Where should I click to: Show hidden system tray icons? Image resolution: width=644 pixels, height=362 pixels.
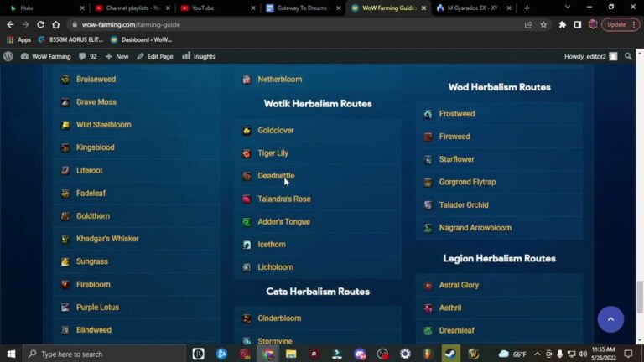click(538, 354)
